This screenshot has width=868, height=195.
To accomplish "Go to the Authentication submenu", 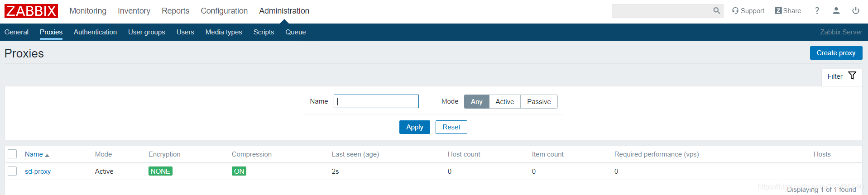I will point(95,32).
